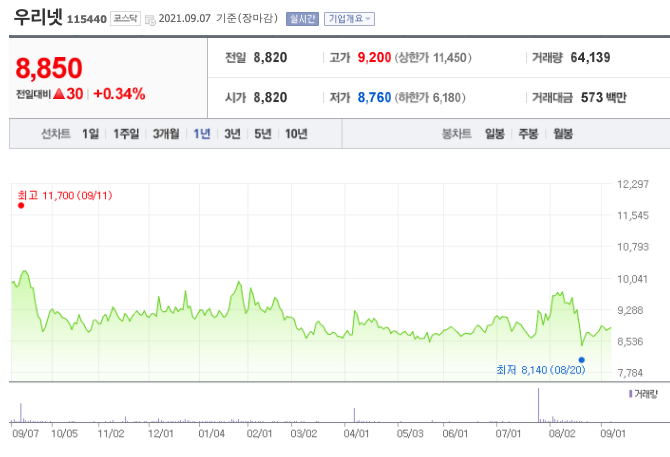Viewport: 670px width, 457px height.
Task: Click the red 최고 high point marker
Action: [21, 205]
